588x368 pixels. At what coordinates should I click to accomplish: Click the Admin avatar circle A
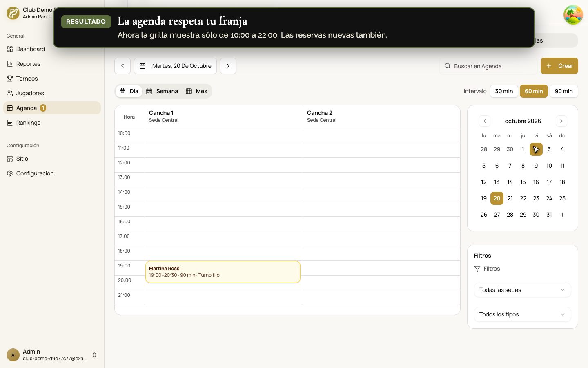pyautogui.click(x=13, y=355)
